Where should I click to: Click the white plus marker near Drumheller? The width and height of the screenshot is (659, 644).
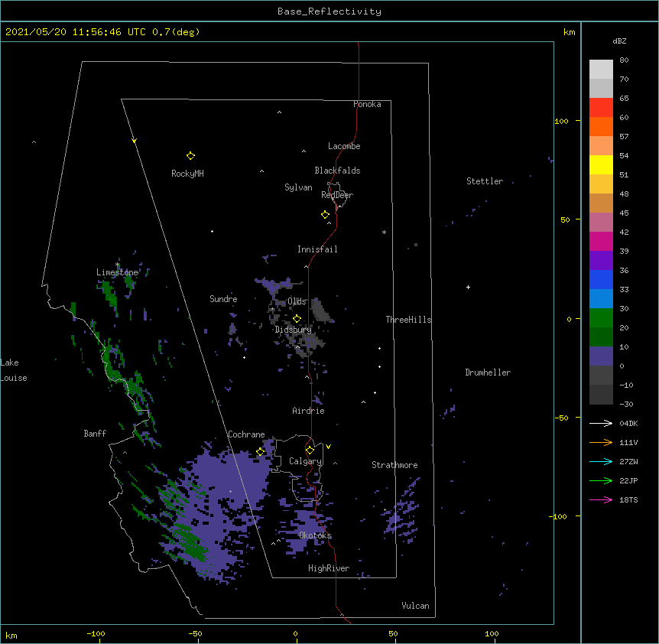point(468,287)
